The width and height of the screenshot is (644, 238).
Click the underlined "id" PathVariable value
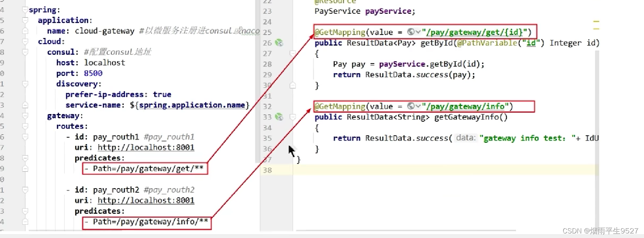click(531, 43)
